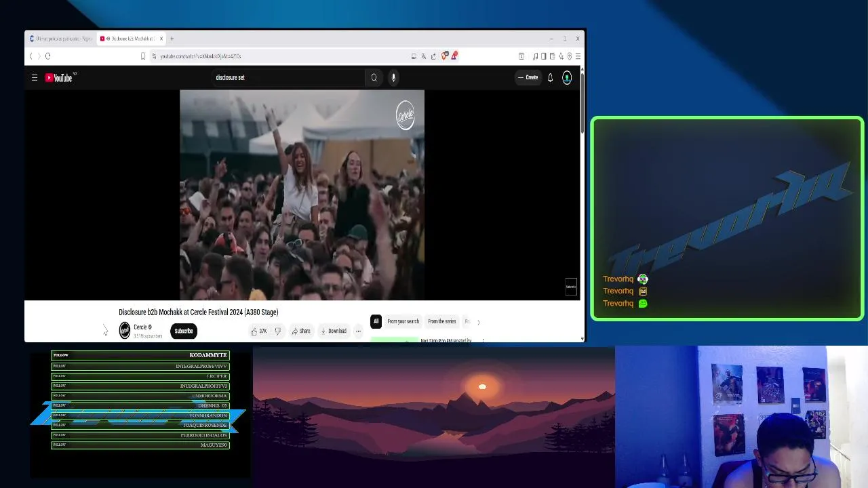Select the 'From the series' chip
Screen dimensions: 868x488
tap(442, 321)
